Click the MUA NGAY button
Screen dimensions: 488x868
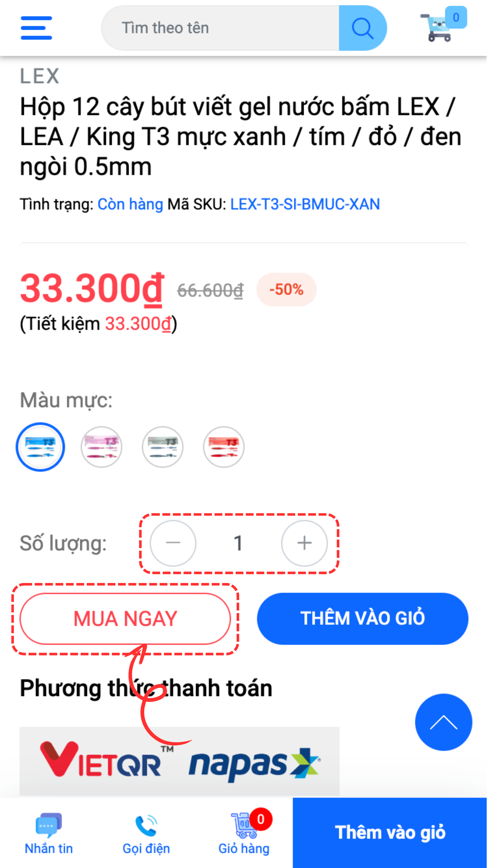point(125,619)
